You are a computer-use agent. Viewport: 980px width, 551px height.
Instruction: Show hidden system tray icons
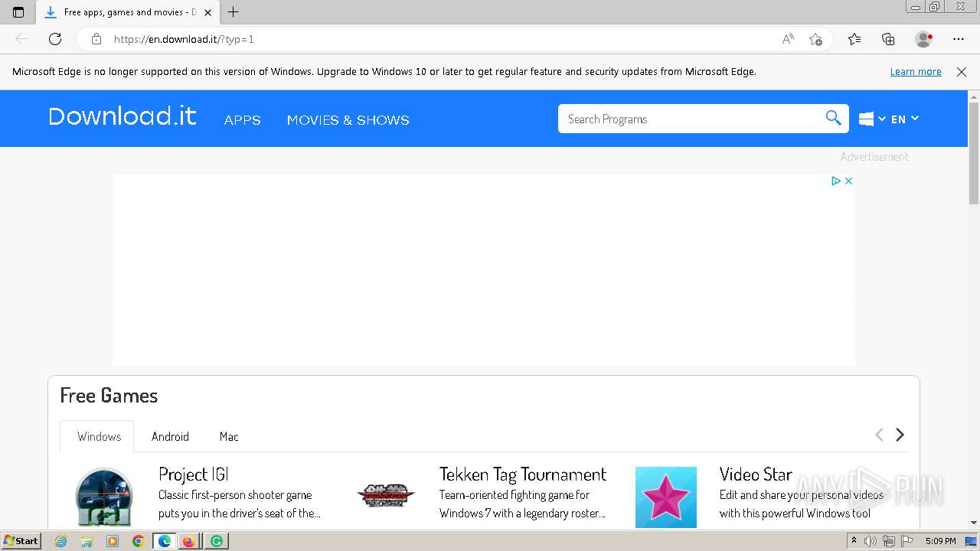pyautogui.click(x=854, y=541)
